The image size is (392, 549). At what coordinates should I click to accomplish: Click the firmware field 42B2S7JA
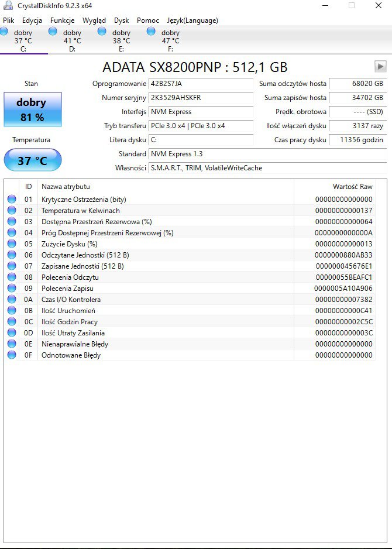[x=201, y=84]
